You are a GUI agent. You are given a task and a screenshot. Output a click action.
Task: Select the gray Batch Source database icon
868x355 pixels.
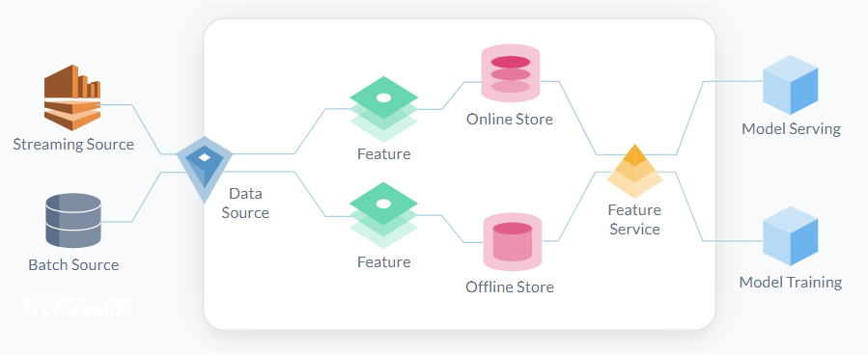point(73,220)
